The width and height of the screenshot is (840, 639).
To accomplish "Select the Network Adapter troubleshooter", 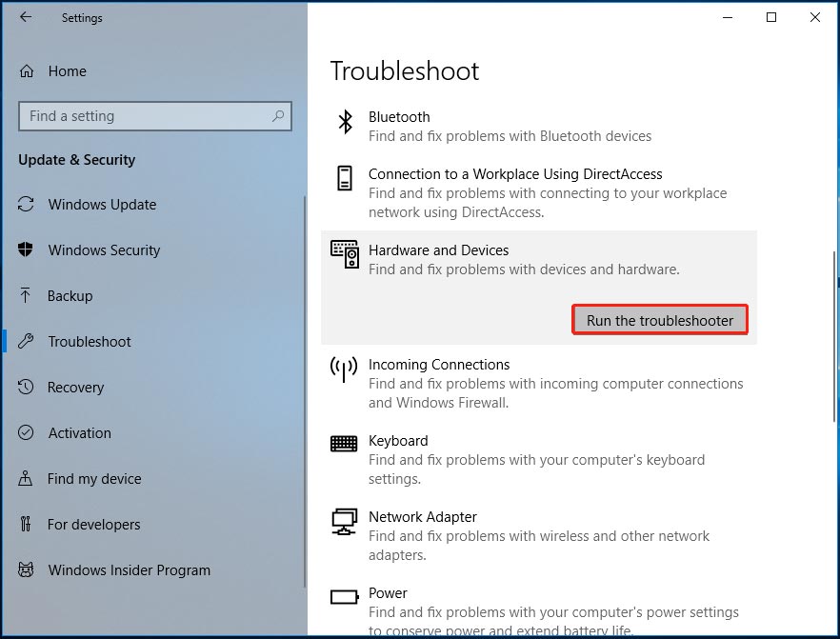I will (x=538, y=535).
